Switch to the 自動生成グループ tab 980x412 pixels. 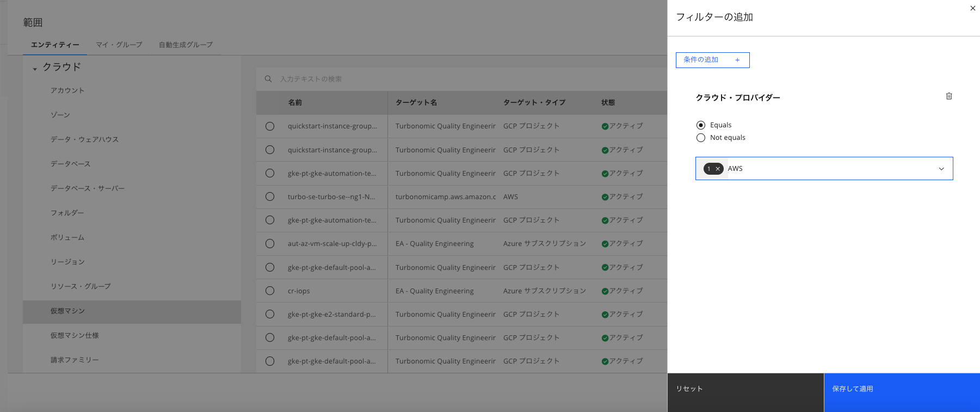(x=186, y=45)
